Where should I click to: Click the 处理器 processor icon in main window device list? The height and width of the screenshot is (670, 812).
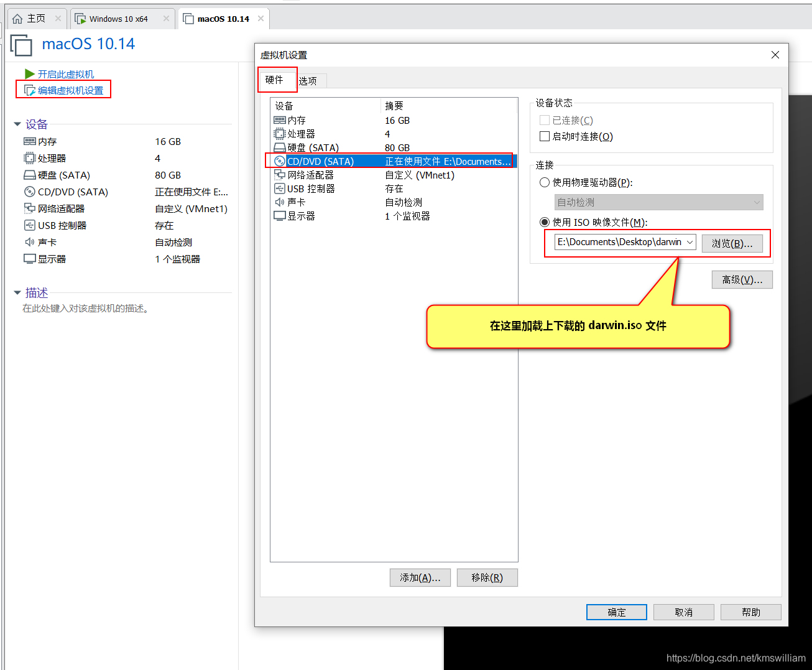pyautogui.click(x=29, y=158)
